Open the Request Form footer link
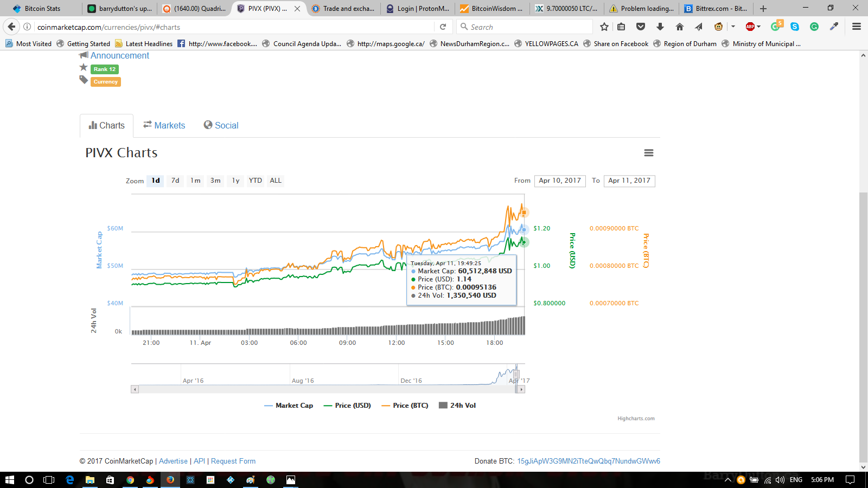 (233, 461)
